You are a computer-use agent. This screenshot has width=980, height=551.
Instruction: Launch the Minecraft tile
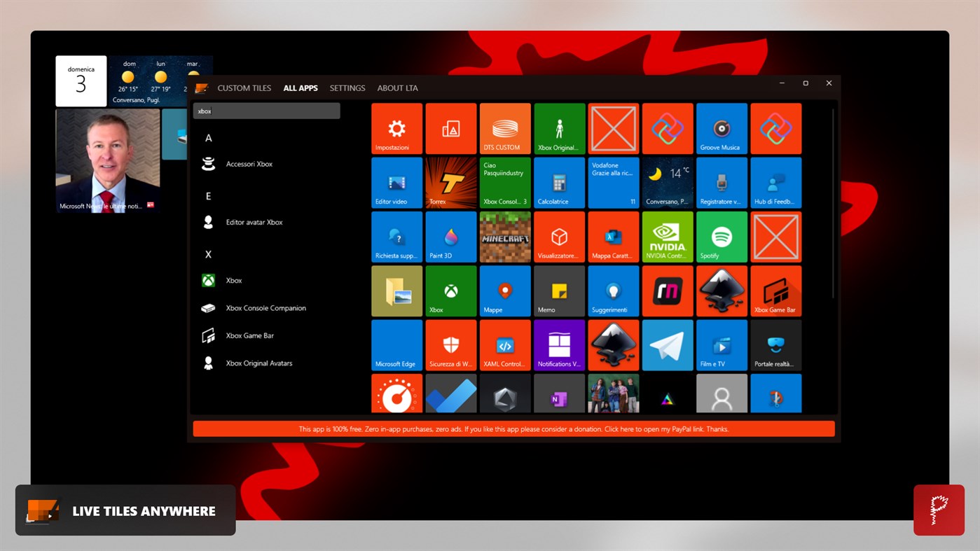coord(504,236)
